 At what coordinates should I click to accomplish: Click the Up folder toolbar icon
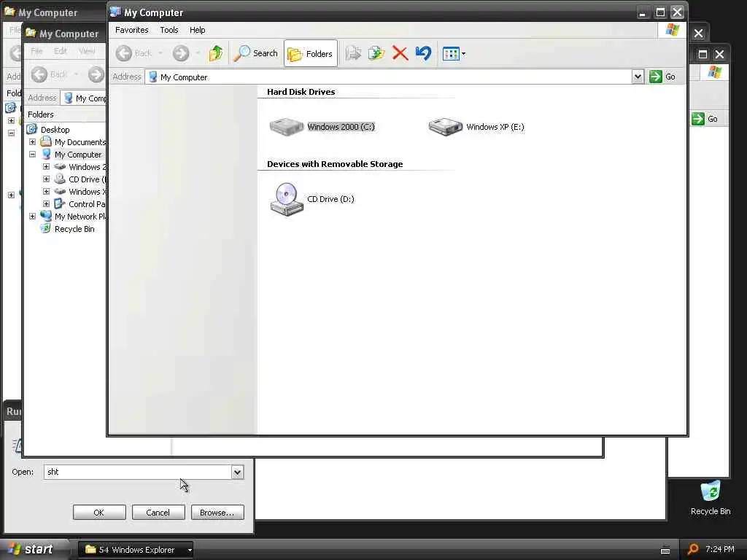[x=216, y=53]
